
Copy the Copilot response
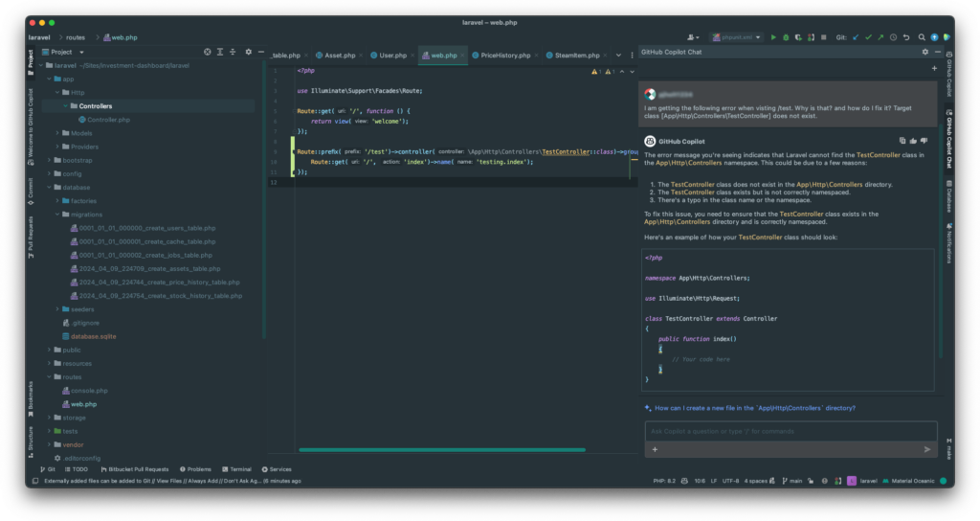pos(902,142)
